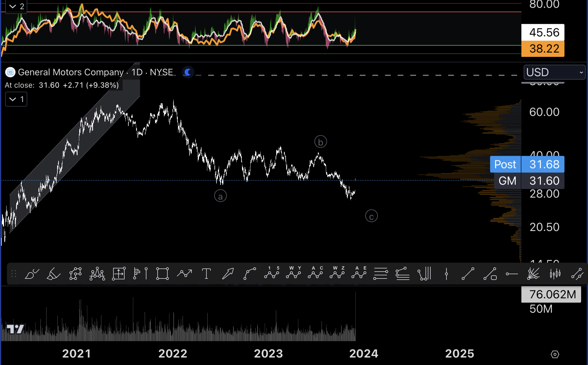Image resolution: width=588 pixels, height=365 pixels.
Task: Click the 2025 time axis label
Action: 460,354
